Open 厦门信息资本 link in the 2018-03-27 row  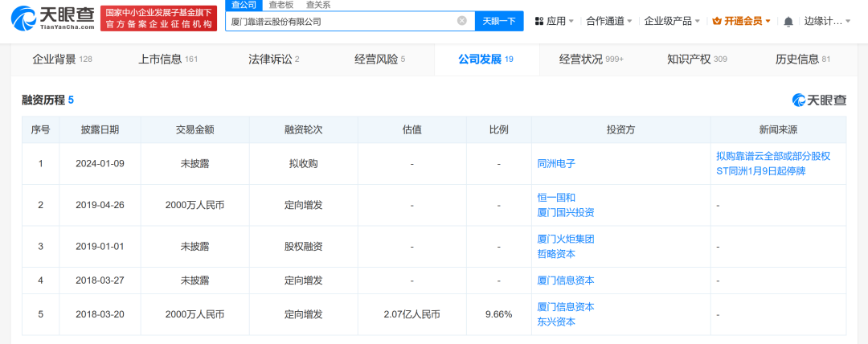[566, 281]
